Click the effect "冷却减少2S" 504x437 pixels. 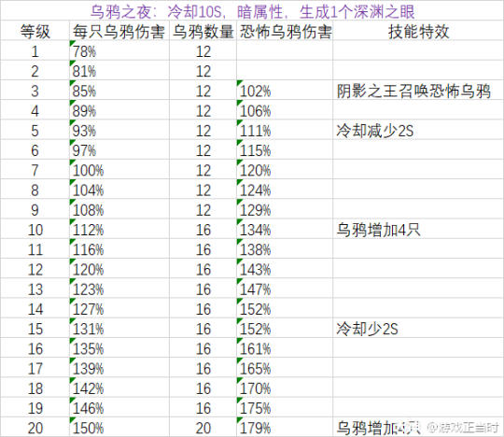point(418,130)
